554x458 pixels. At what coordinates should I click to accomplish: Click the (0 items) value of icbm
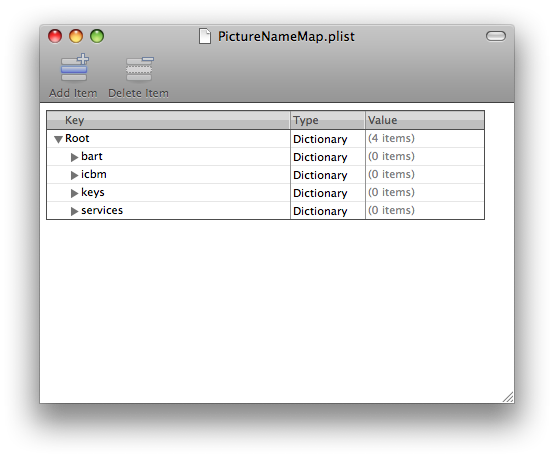click(391, 174)
